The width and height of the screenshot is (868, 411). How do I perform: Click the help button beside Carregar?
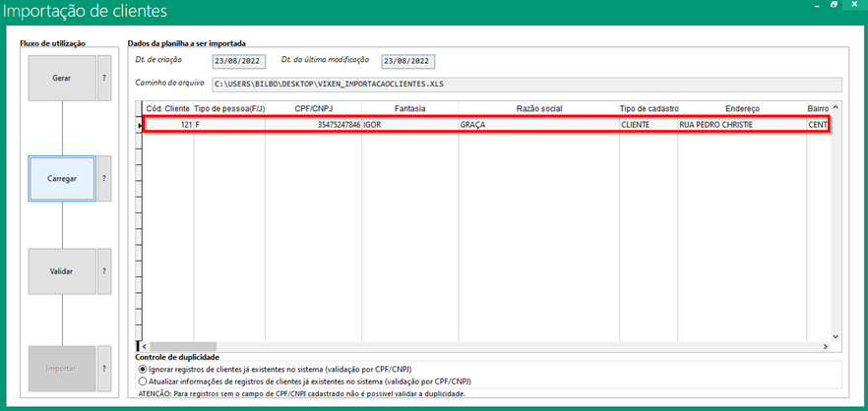click(x=104, y=179)
